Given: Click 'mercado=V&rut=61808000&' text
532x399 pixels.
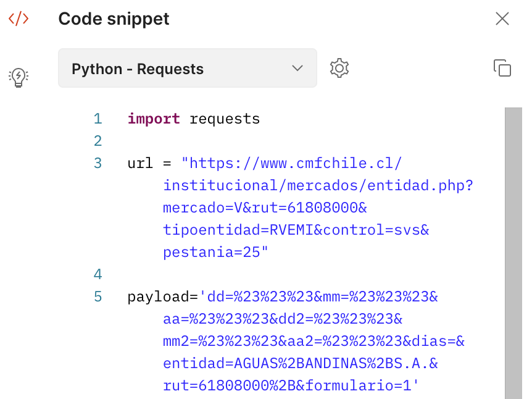Looking at the screenshot, I should click(265, 208).
